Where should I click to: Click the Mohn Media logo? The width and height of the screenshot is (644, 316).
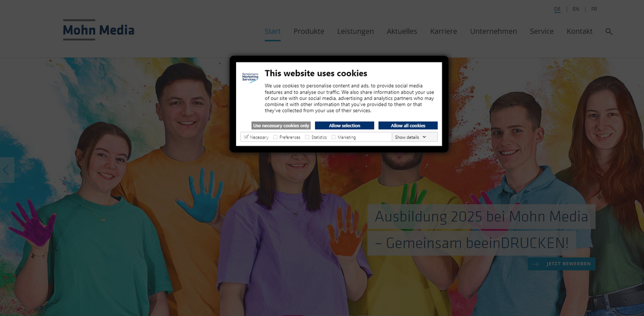pos(99,30)
